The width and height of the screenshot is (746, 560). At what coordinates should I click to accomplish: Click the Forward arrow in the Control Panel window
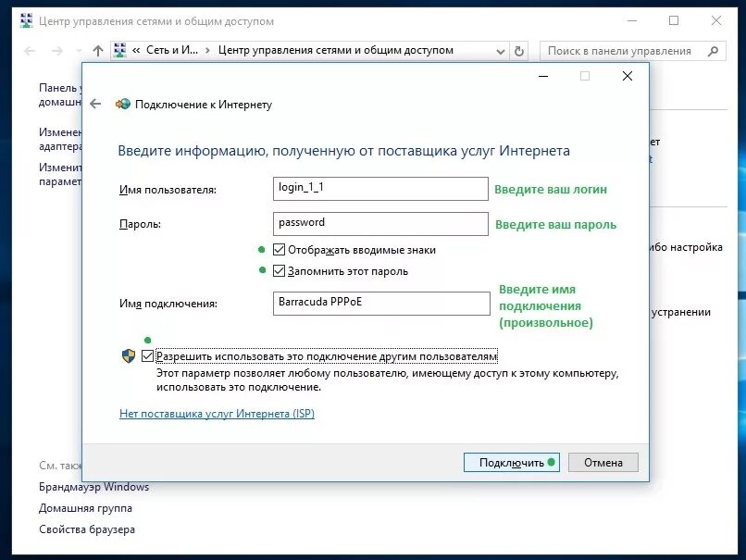coord(57,51)
